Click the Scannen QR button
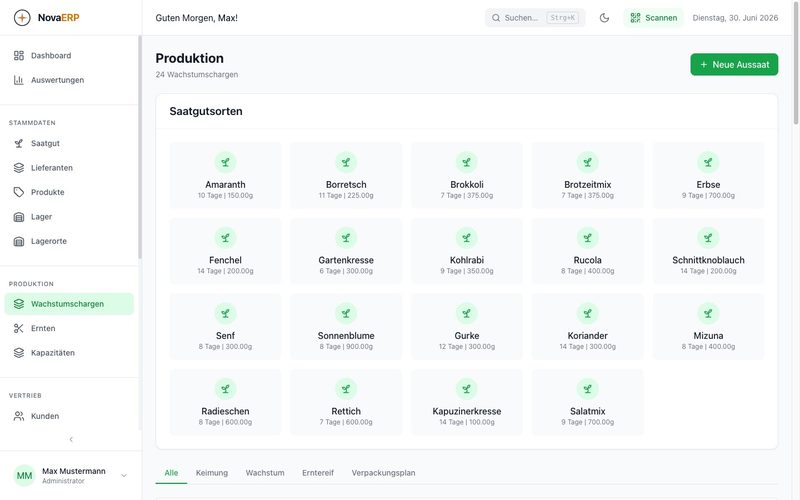The width and height of the screenshot is (800, 500). pos(654,18)
